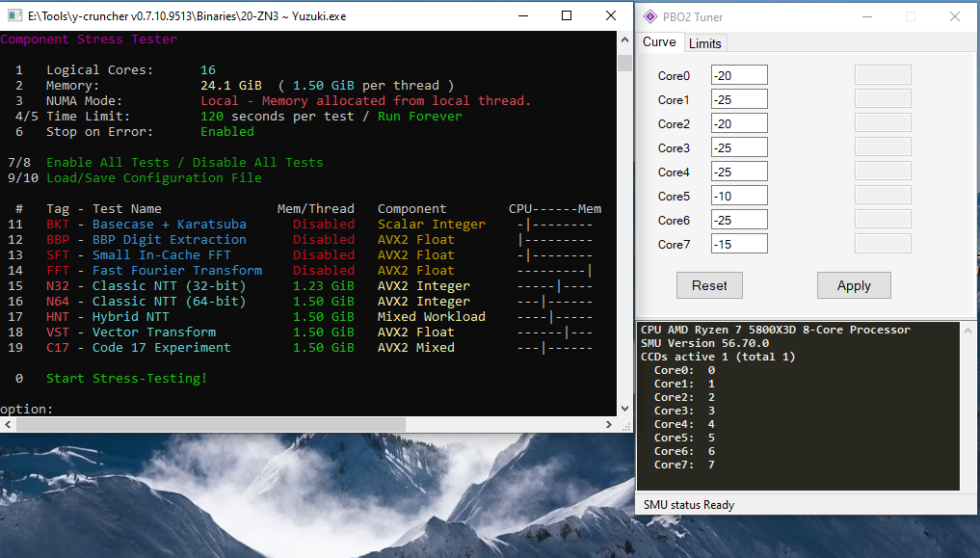Click 'Start Stress-Testing!' text in console
This screenshot has height=558, width=980.
(126, 378)
